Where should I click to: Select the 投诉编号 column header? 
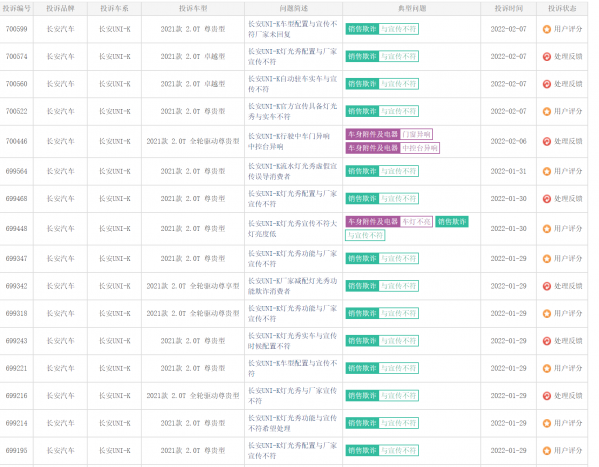click(16, 8)
